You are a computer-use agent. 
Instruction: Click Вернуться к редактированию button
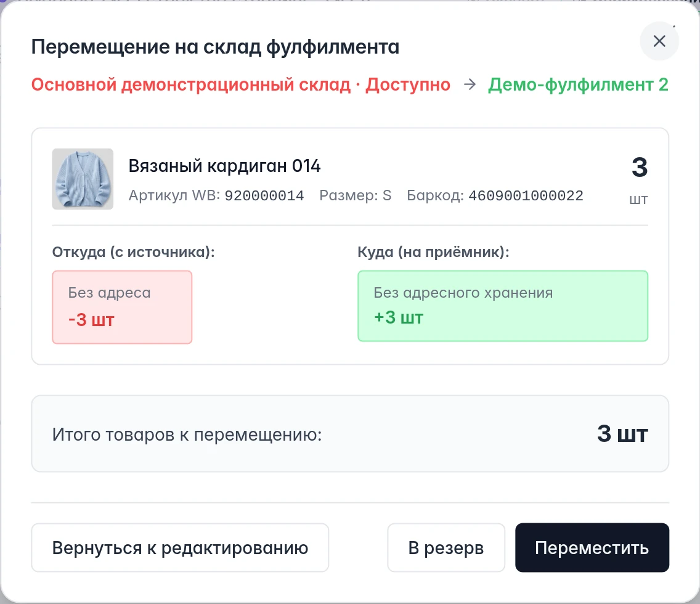(180, 548)
